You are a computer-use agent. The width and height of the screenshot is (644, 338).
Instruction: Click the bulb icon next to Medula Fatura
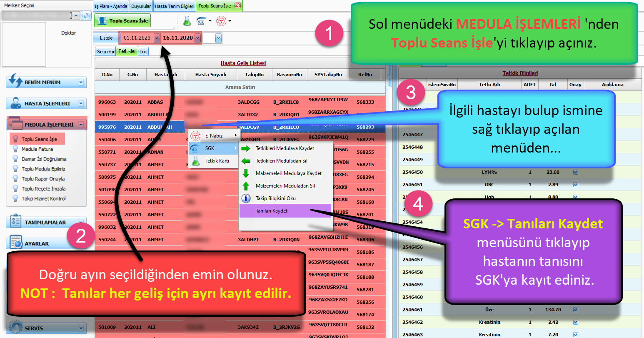(15, 149)
